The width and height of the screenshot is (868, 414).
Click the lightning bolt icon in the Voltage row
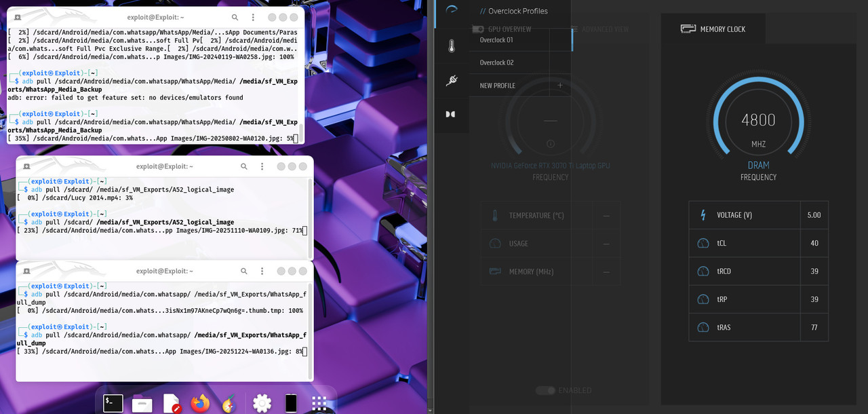pos(703,215)
